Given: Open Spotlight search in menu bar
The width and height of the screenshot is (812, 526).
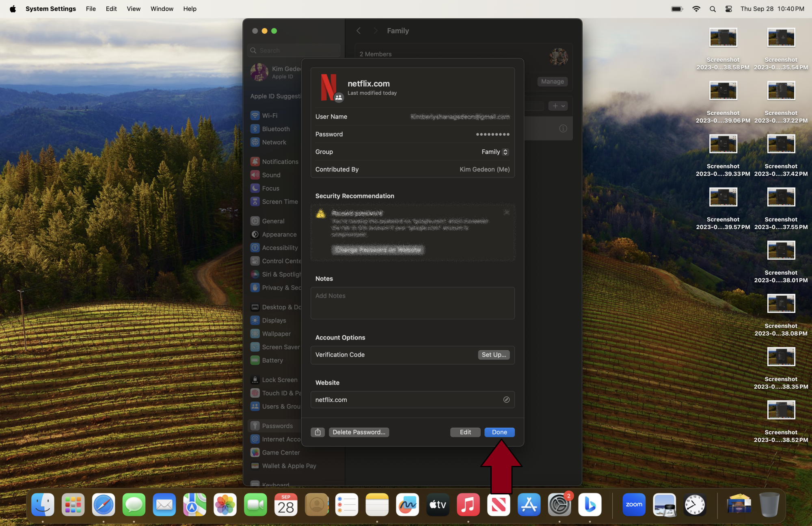Looking at the screenshot, I should pyautogui.click(x=713, y=9).
